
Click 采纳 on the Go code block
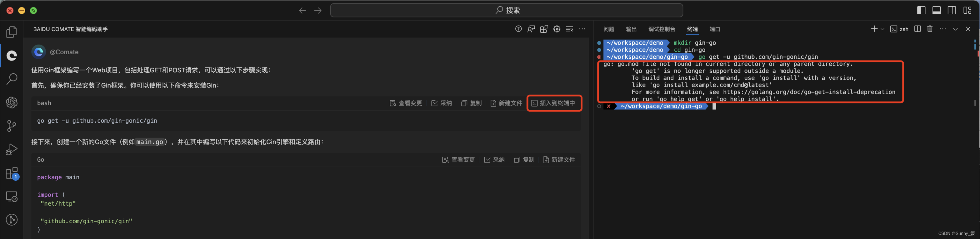point(495,159)
